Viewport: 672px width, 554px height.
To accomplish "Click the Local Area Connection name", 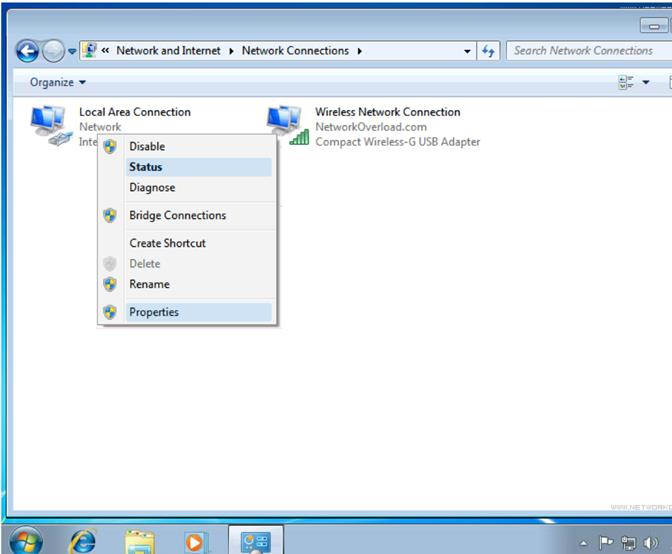I will [135, 112].
